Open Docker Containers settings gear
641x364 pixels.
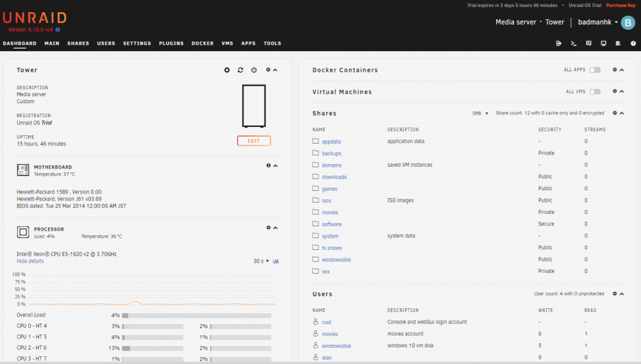(x=615, y=70)
